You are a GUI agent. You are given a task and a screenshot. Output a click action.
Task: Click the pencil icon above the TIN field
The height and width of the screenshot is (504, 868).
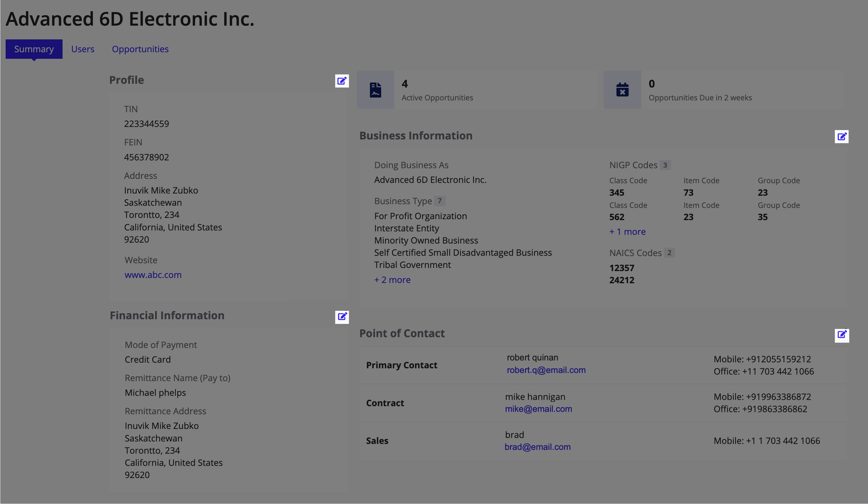[342, 81]
